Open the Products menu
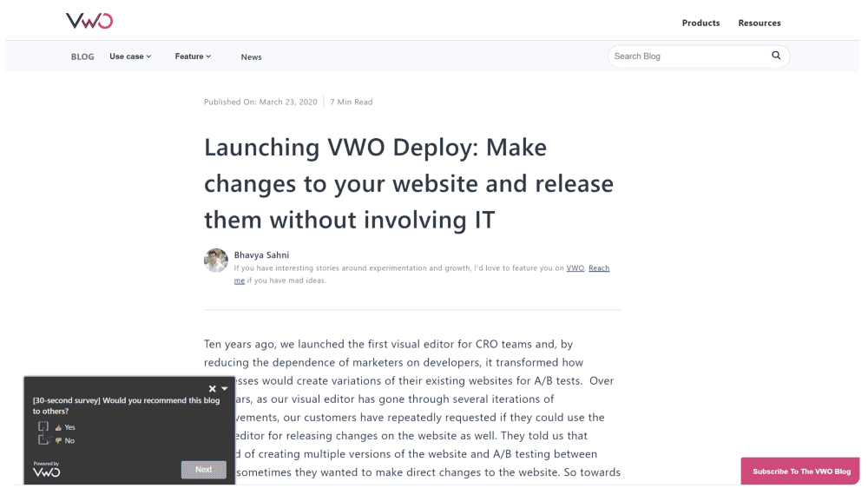This screenshot has width=868, height=488. pyautogui.click(x=700, y=23)
